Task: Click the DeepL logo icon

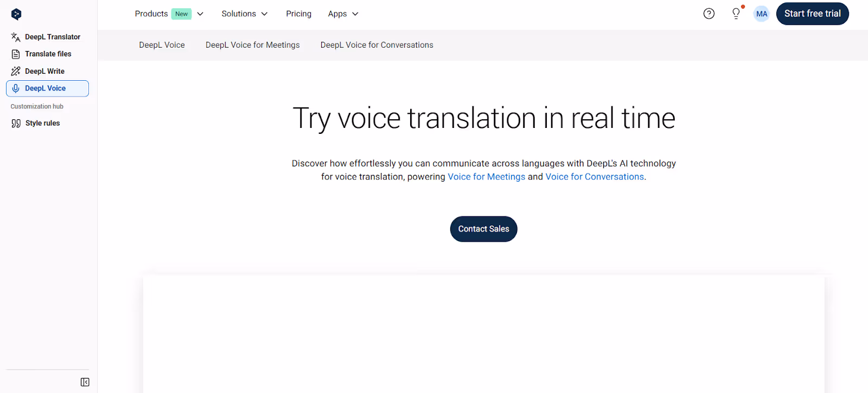Action: pos(16,15)
